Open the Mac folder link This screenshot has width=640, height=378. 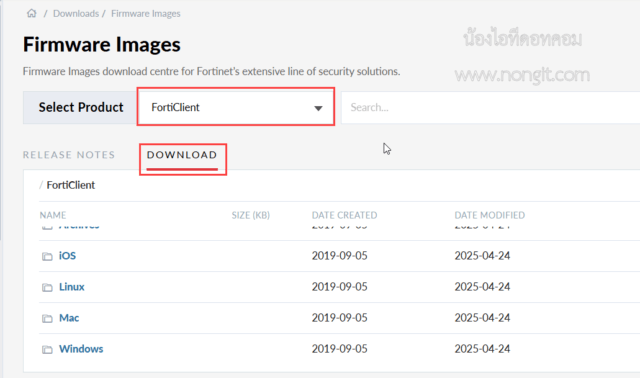[x=69, y=318]
